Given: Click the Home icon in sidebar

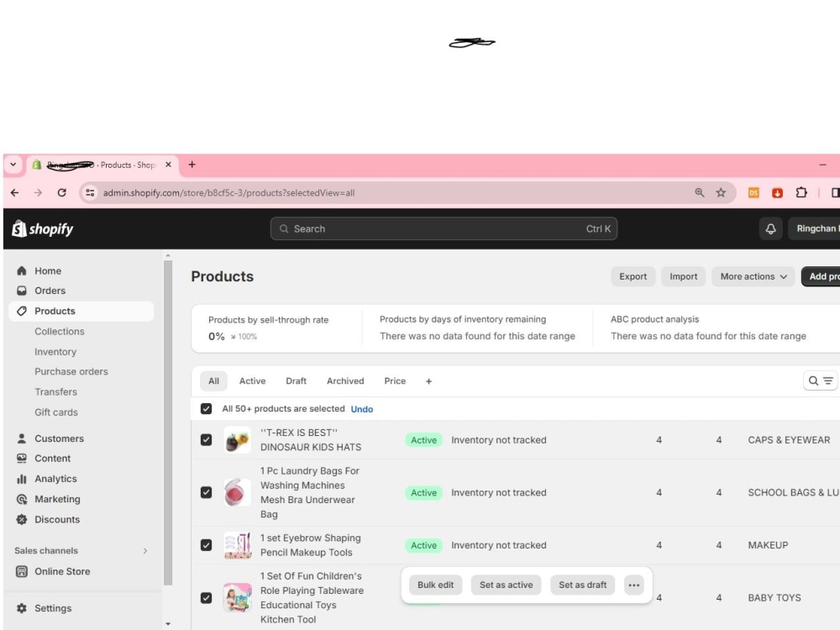Looking at the screenshot, I should [22, 270].
